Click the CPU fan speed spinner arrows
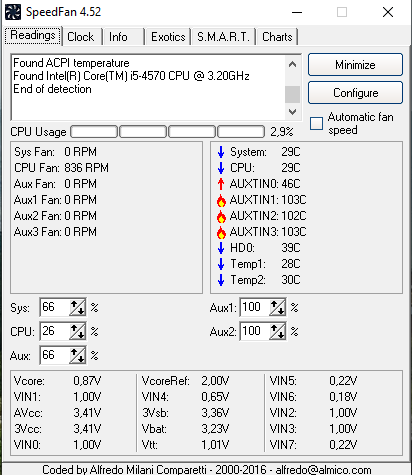Screen dimensions: 412x475 coord(77,331)
